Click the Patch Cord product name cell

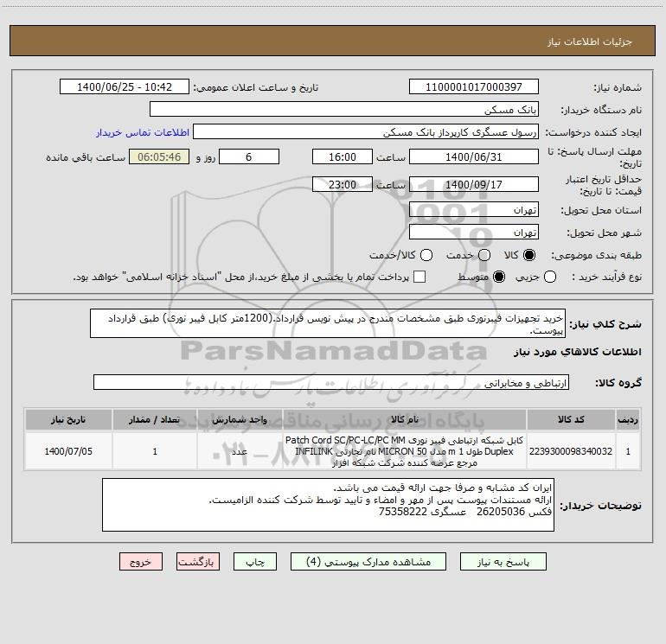pyautogui.click(x=405, y=451)
